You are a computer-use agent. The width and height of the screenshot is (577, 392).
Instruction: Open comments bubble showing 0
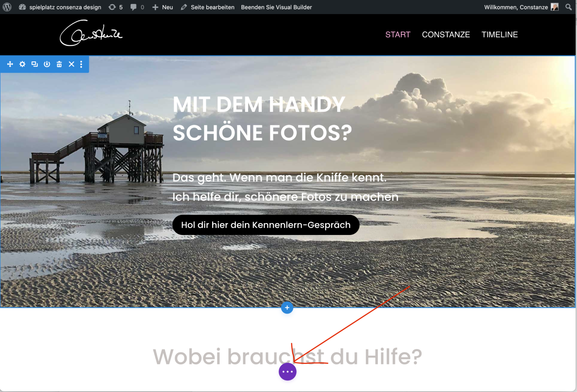tap(137, 7)
